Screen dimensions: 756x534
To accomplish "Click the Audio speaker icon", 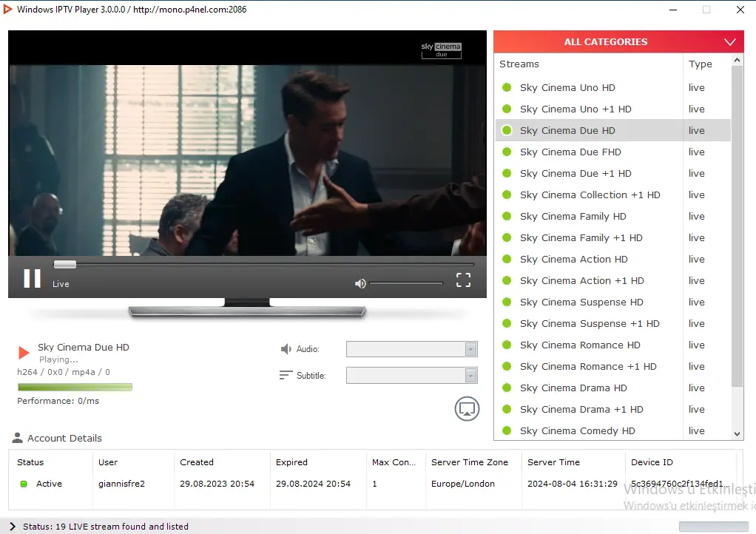I will [286, 349].
